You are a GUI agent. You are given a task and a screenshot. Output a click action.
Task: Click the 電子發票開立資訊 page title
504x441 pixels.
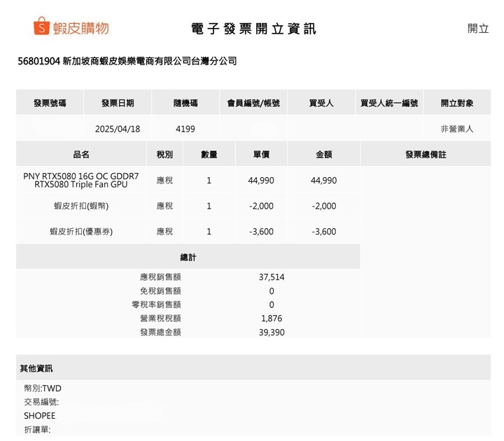coord(253,29)
